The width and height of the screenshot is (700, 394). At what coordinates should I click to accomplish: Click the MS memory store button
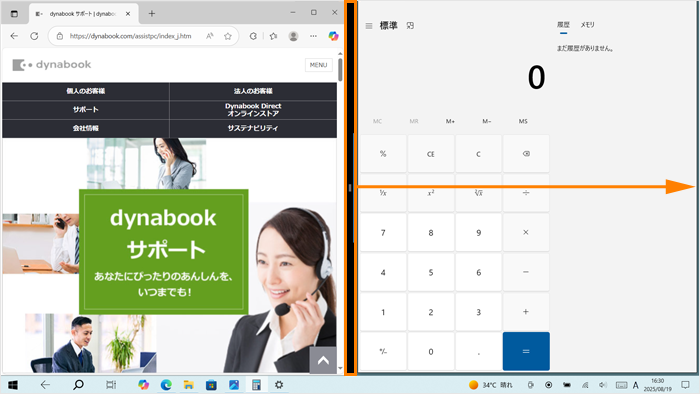point(523,121)
